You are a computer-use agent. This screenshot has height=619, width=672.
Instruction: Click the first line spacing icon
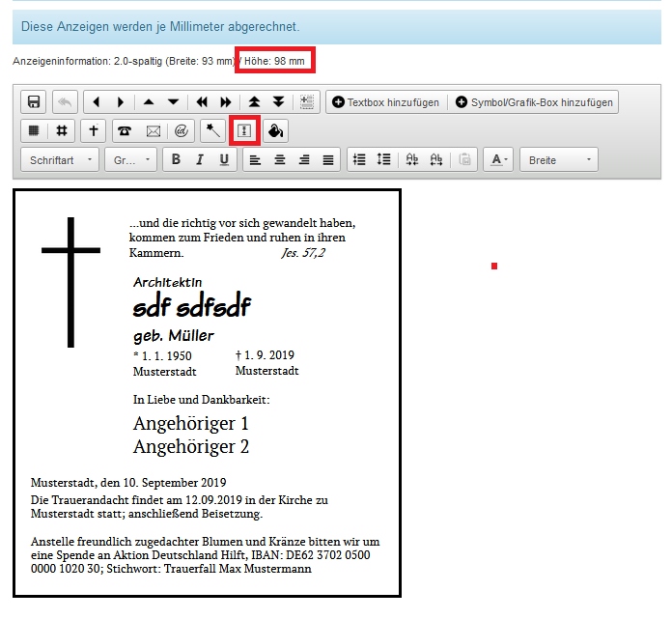(359, 160)
